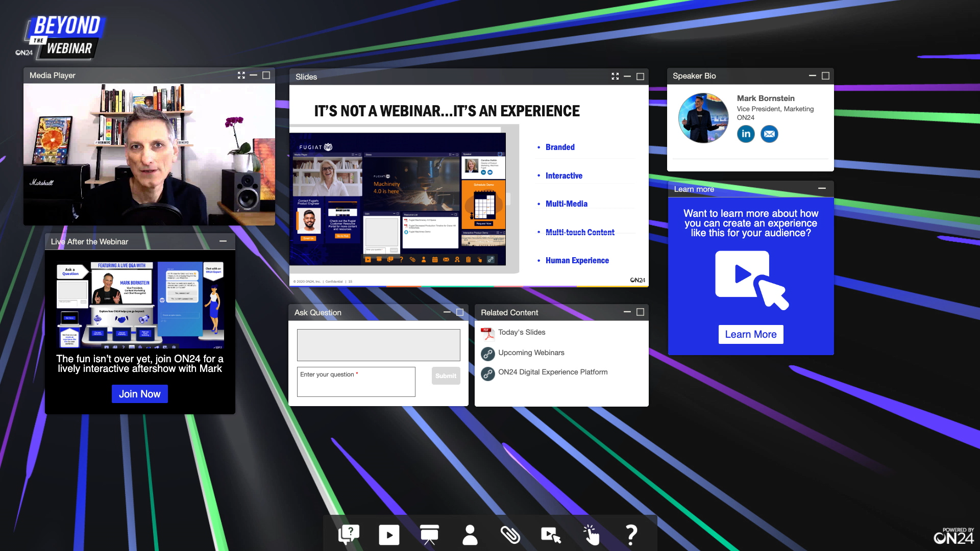980x551 pixels.
Task: Click Mark Bornstein's profile photo
Action: coord(703,118)
